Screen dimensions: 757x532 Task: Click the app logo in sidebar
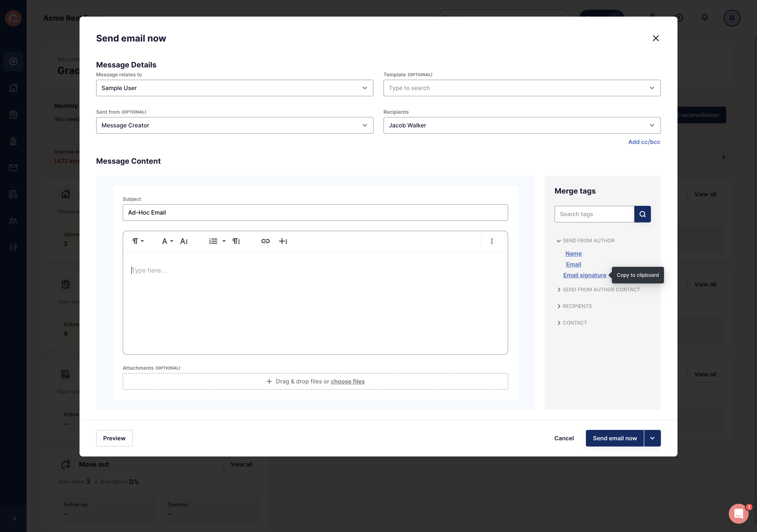[13, 18]
